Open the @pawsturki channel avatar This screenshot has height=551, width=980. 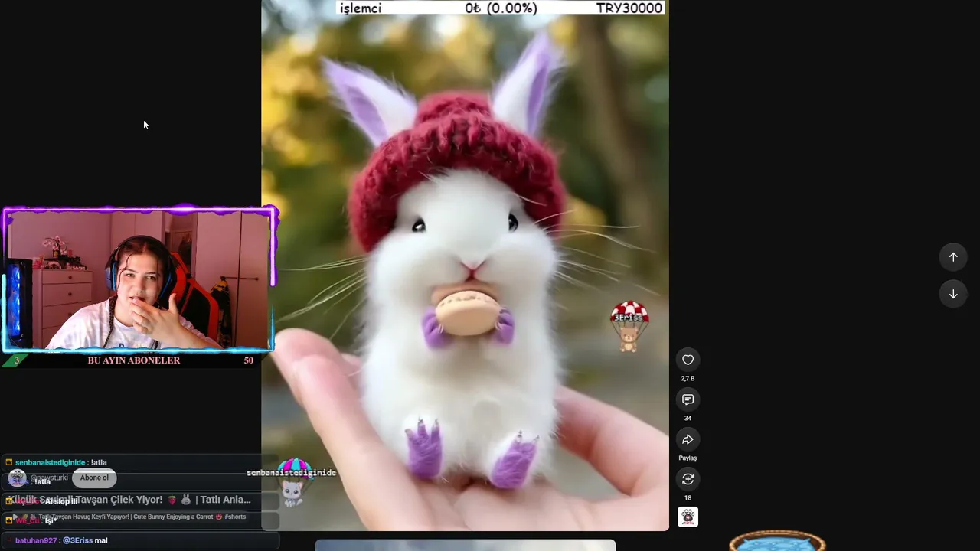coord(17,478)
